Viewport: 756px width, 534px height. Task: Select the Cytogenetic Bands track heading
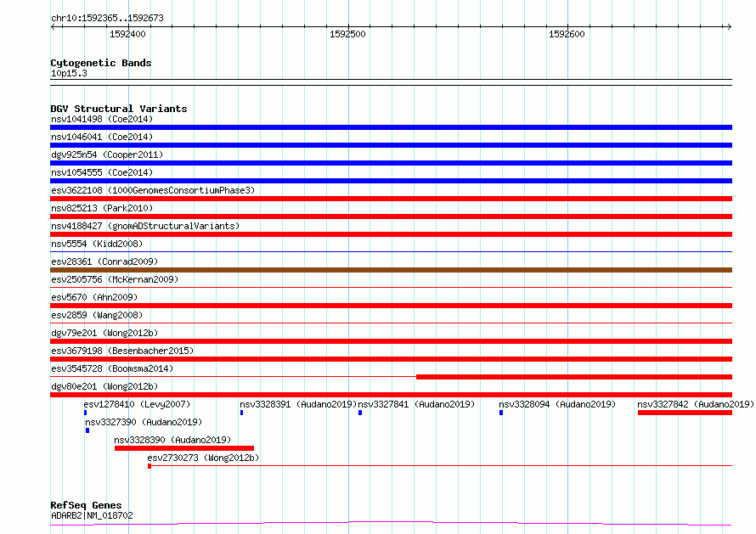pos(101,63)
